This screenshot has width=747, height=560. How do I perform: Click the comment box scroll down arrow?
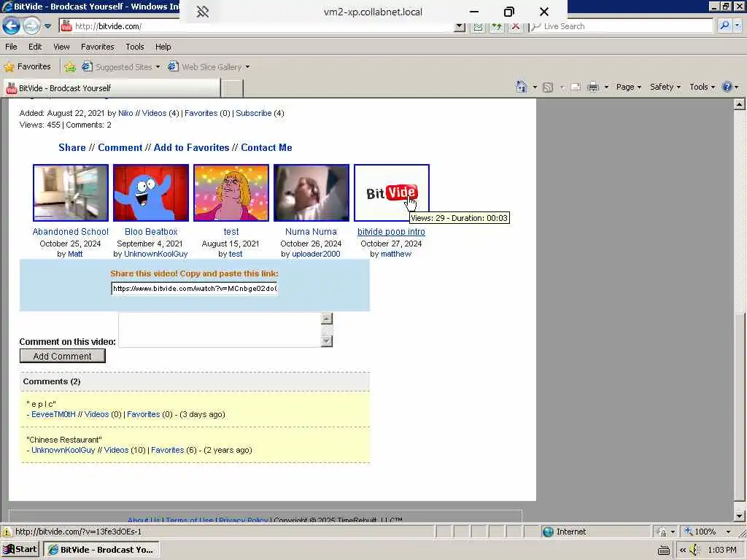326,341
